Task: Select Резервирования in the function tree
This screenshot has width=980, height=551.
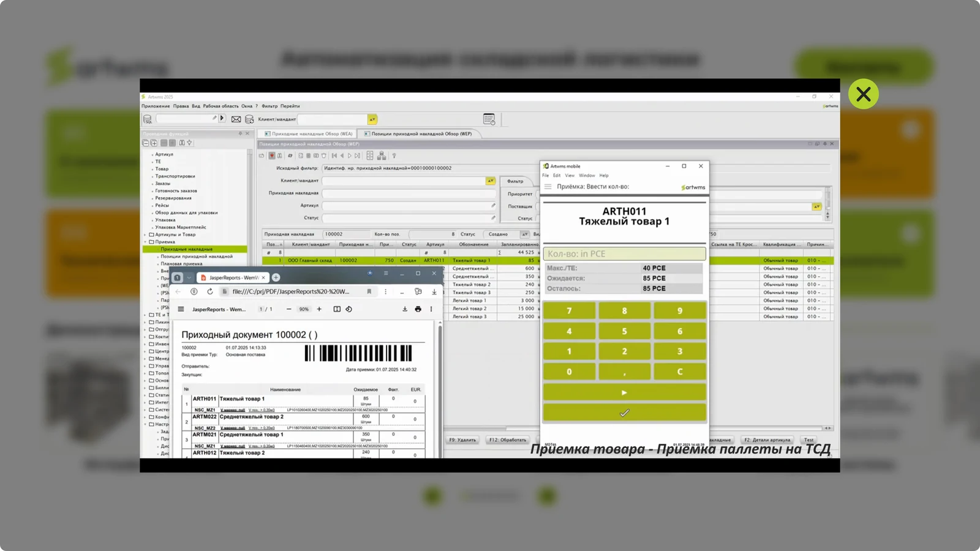Action: [x=173, y=198]
